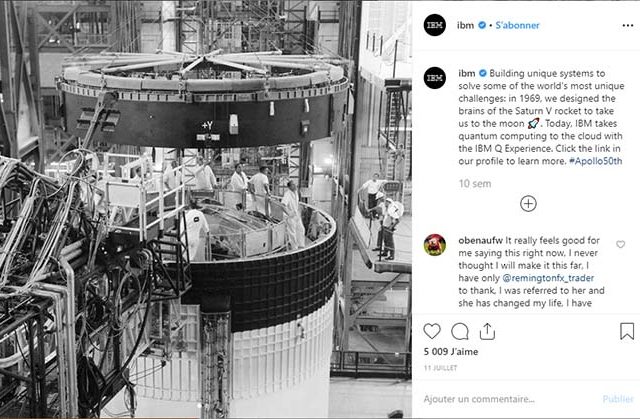Viewport: 640px width, 419px height.
Task: Open obenaufw's profile picture
Action: (x=435, y=245)
